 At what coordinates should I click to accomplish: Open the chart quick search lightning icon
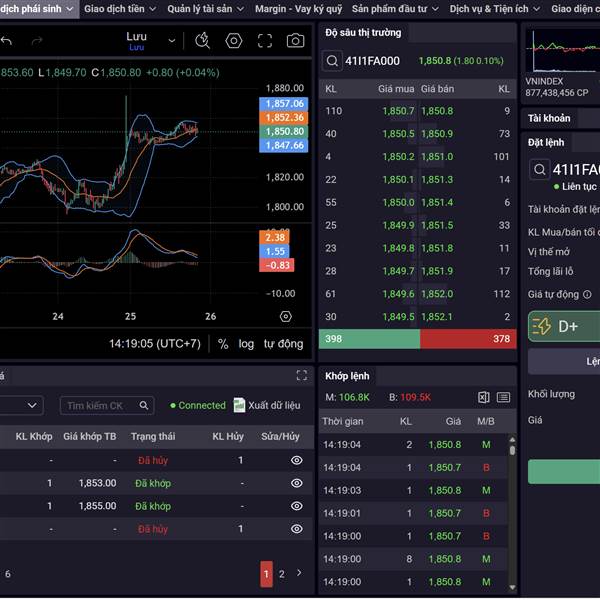pos(203,41)
